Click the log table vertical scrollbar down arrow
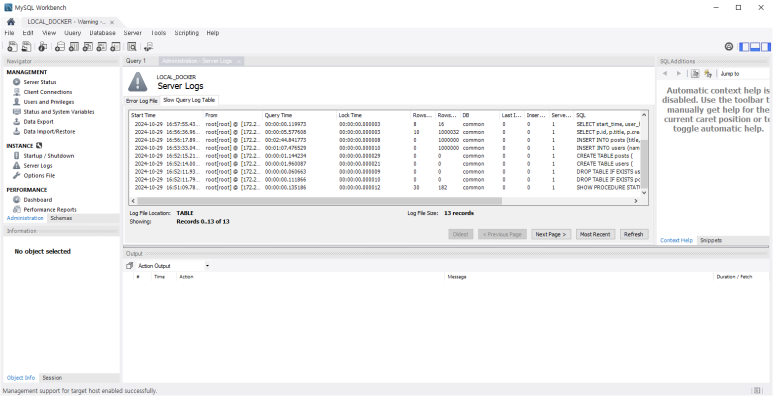Screen dimensions: 773x396 (x=644, y=193)
